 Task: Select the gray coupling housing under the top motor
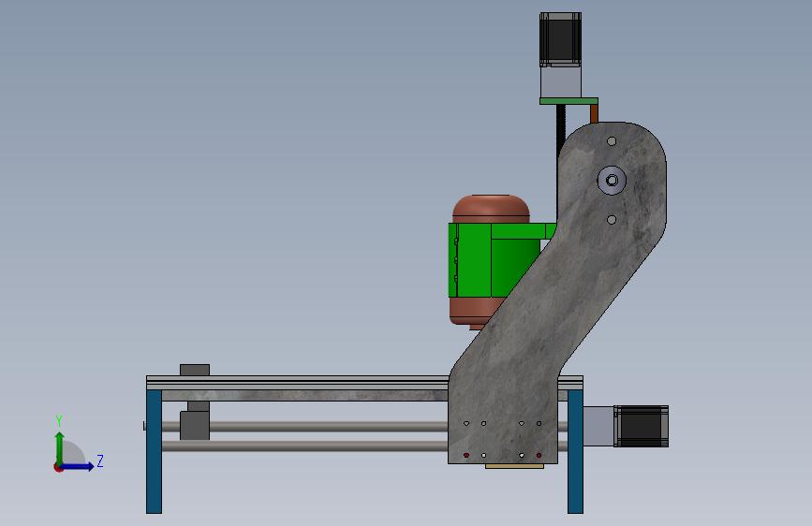tap(561, 81)
